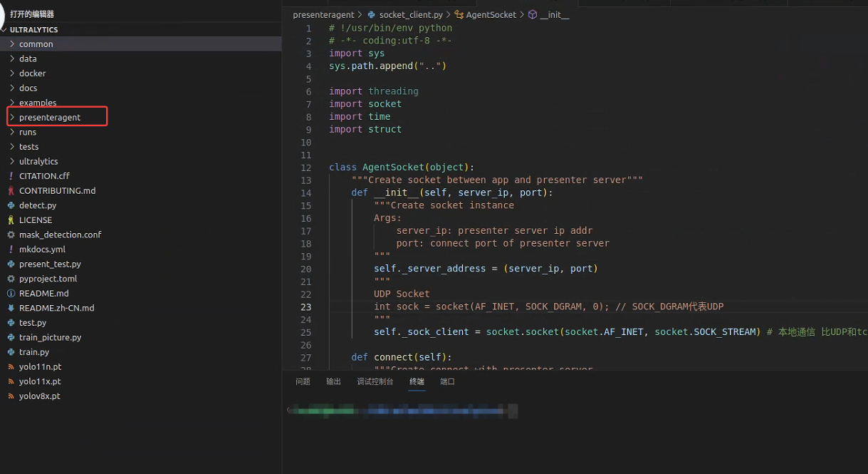The width and height of the screenshot is (868, 474).
Task: Click the mkdocs.yml file icon
Action: click(11, 249)
